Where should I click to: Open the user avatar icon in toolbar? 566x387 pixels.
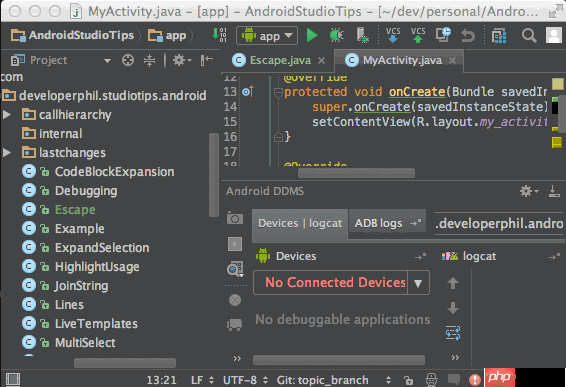point(553,35)
